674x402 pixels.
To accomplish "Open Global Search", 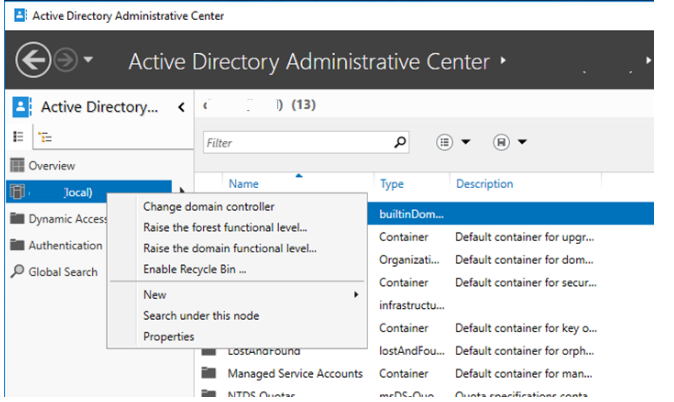I will click(63, 272).
